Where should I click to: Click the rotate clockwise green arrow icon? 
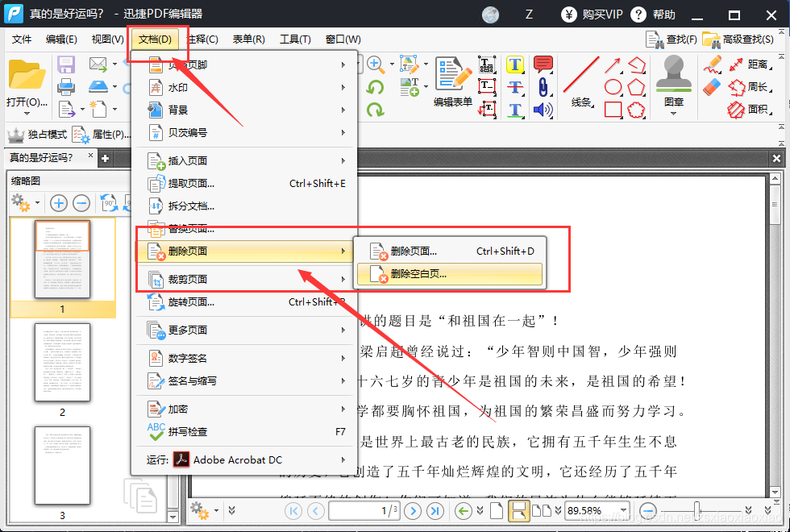click(375, 110)
